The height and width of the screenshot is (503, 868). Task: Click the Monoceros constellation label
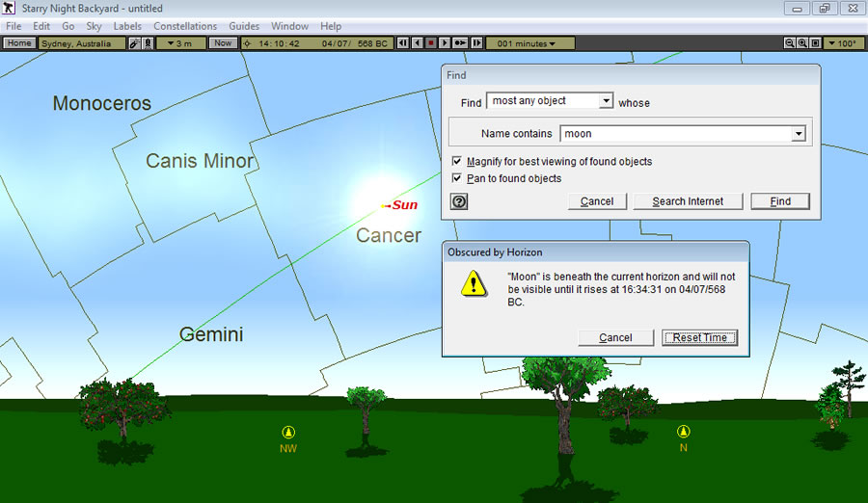pyautogui.click(x=102, y=103)
